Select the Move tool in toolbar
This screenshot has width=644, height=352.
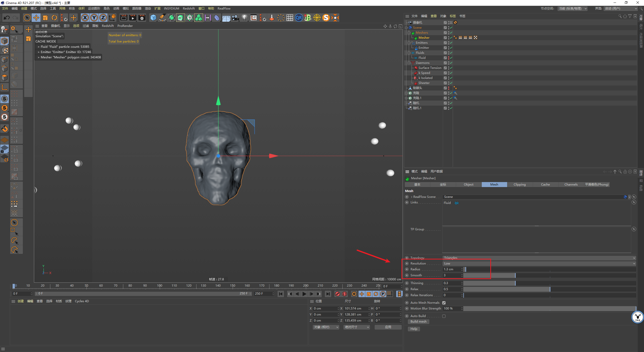36,18
